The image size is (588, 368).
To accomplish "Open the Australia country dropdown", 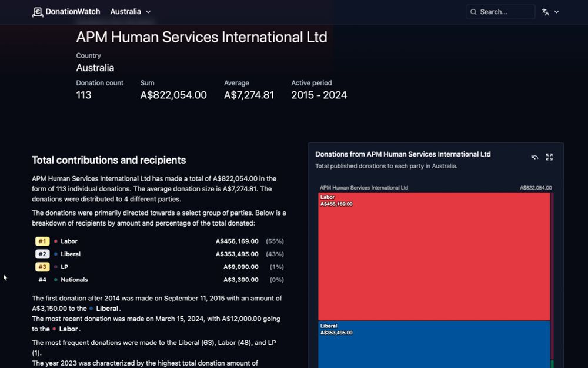I will [x=130, y=12].
